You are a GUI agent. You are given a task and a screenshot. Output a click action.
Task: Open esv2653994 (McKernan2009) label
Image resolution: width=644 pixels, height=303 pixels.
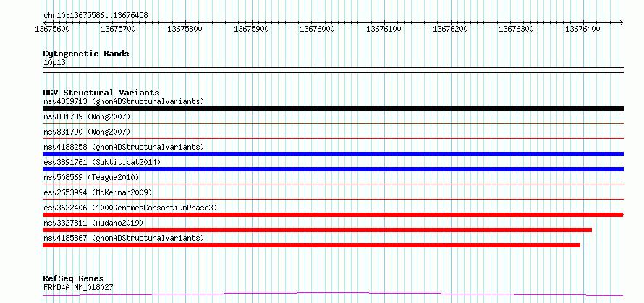[x=98, y=192]
